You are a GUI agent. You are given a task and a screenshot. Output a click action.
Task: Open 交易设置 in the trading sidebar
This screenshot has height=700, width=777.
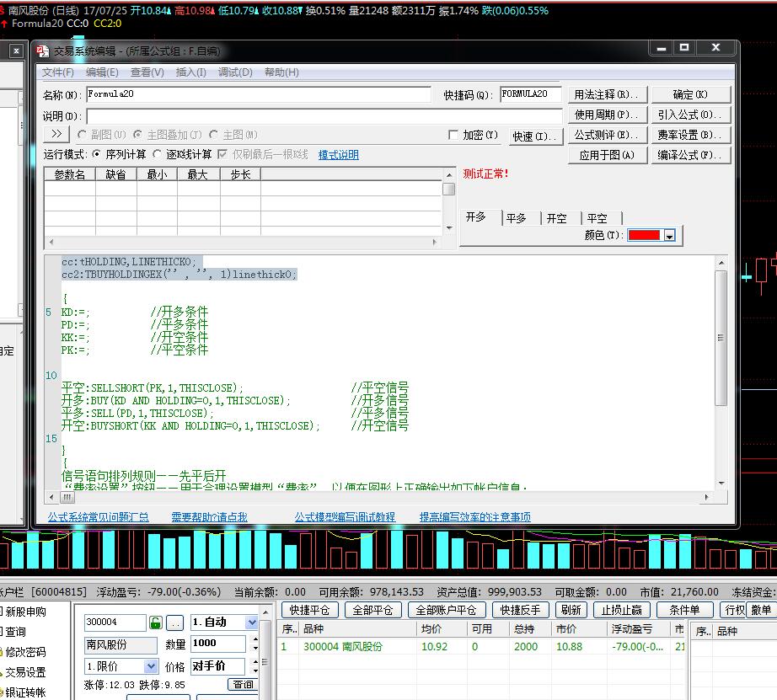[25, 672]
